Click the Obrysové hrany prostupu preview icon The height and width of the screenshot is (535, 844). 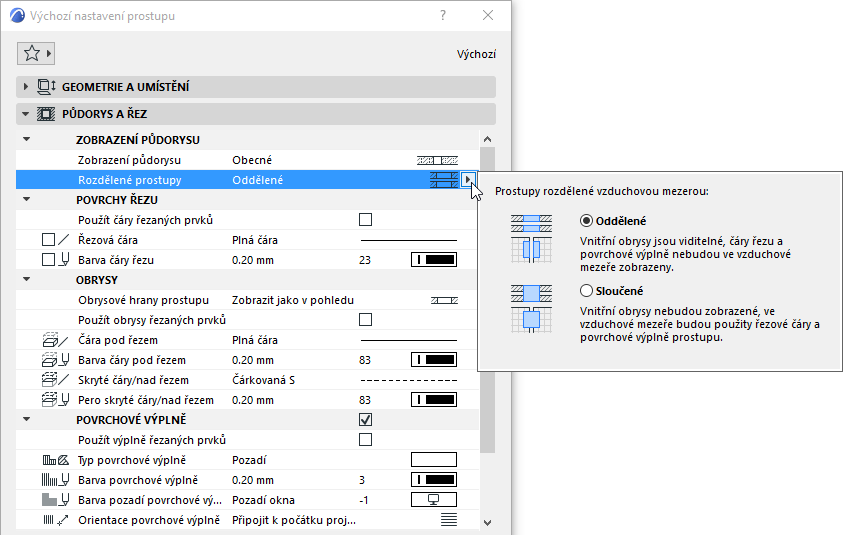pyautogui.click(x=445, y=300)
